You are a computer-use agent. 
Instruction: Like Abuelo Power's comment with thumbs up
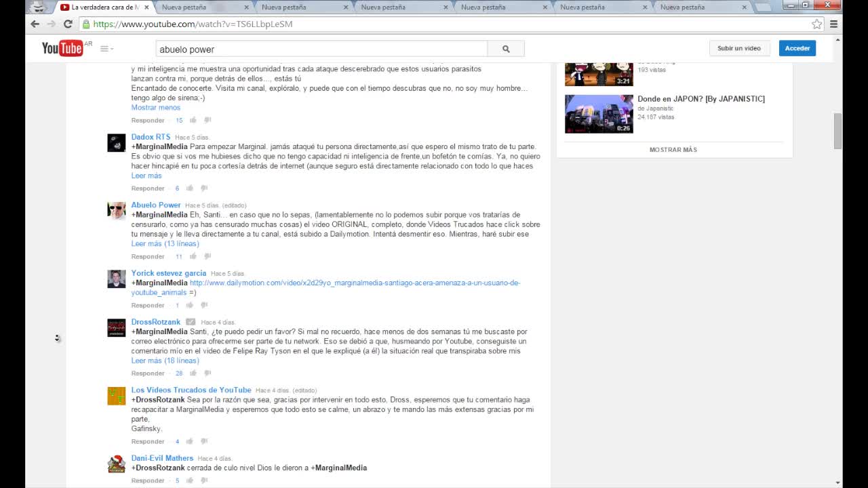coord(193,256)
